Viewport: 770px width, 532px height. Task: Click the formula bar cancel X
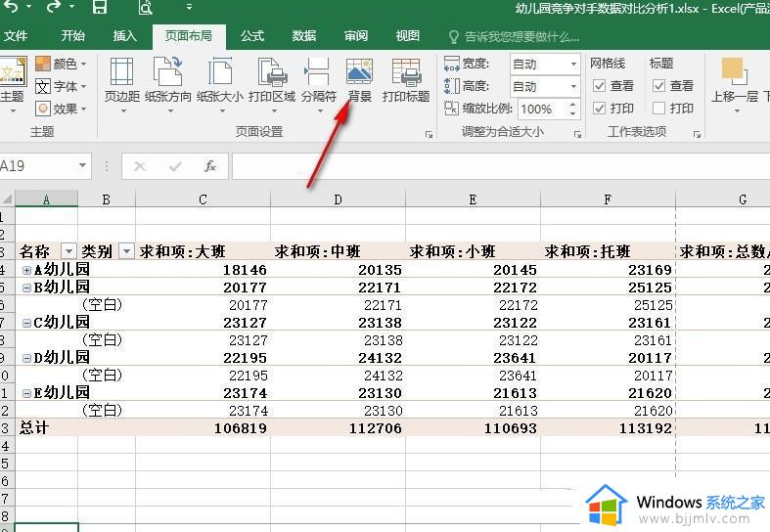pyautogui.click(x=140, y=166)
